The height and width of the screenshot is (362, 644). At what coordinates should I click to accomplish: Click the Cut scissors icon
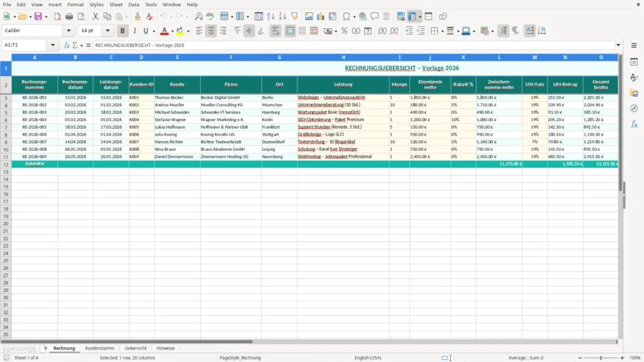[x=96, y=16]
